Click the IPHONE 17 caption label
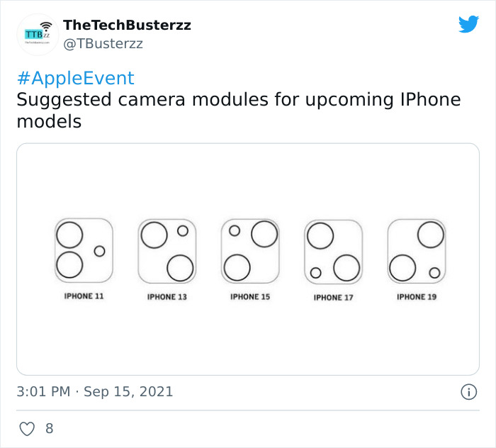Viewport: 496px width, 448px height. click(333, 298)
